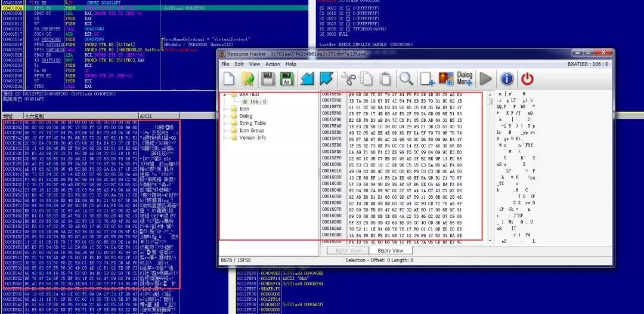Switch to the Editor View tab
The height and width of the screenshot is (314, 644).
click(x=348, y=250)
